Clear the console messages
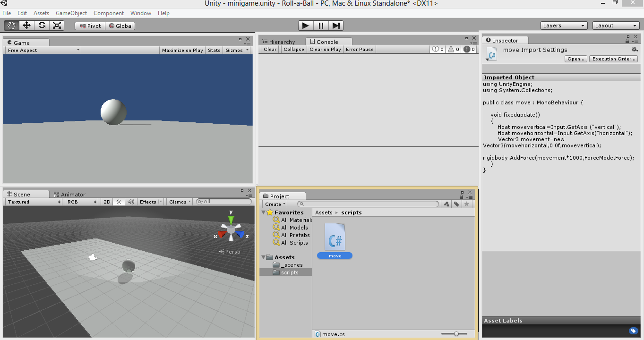This screenshot has width=644, height=340. (x=270, y=49)
